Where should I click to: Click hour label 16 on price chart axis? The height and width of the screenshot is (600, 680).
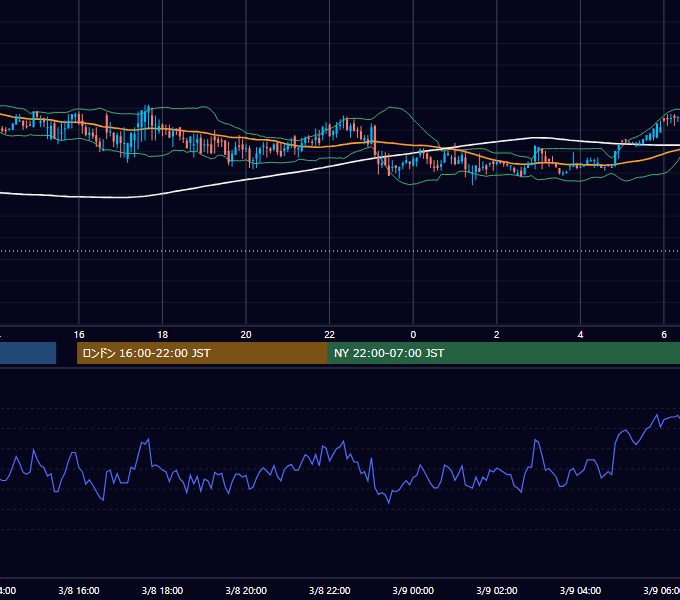click(x=79, y=335)
